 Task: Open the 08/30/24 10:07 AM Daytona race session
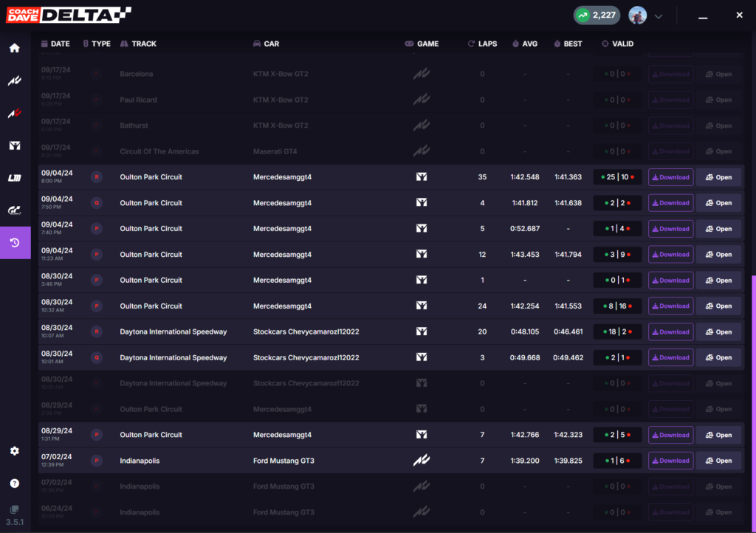[x=719, y=332]
